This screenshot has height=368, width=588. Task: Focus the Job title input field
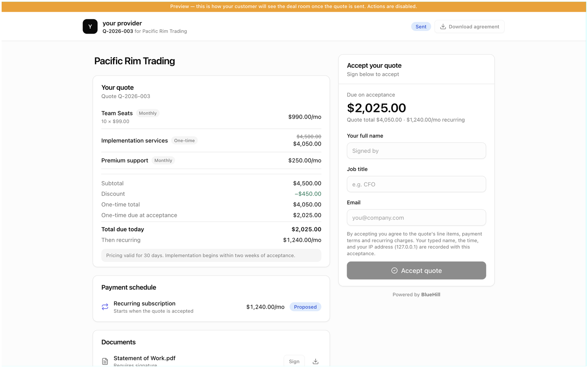tap(416, 184)
